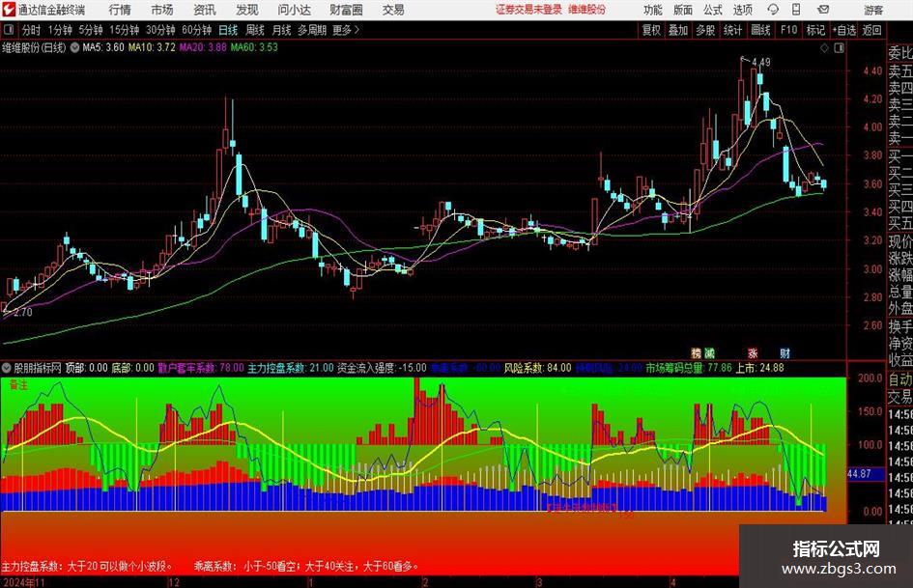Click the mobile phone icon in title bar
This screenshot has width=913, height=588.
click(x=796, y=10)
